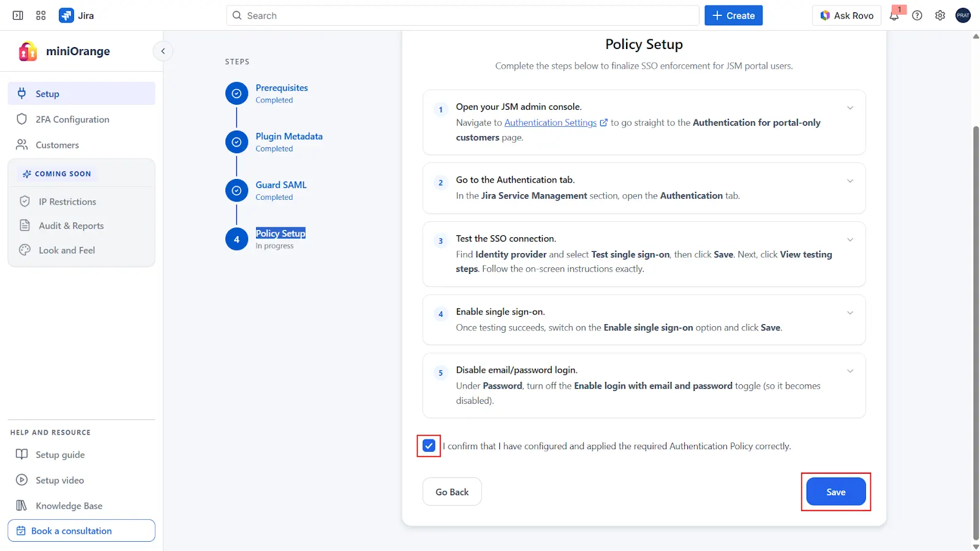Click the Jira logo
Screen dimensions: 980x551
tap(66, 15)
